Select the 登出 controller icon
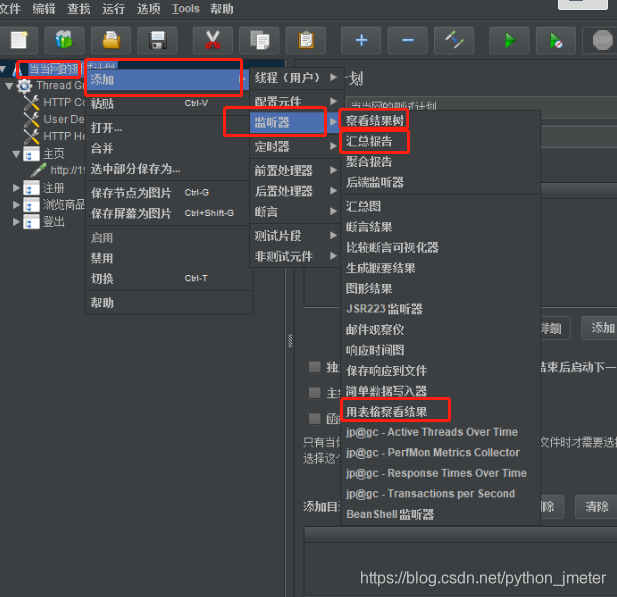Image resolution: width=617 pixels, height=597 pixels. pos(31,222)
